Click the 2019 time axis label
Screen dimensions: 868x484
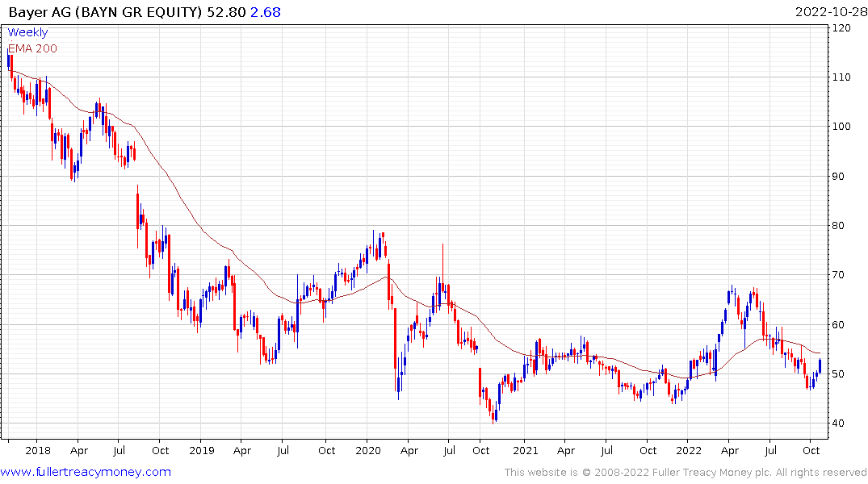202,451
